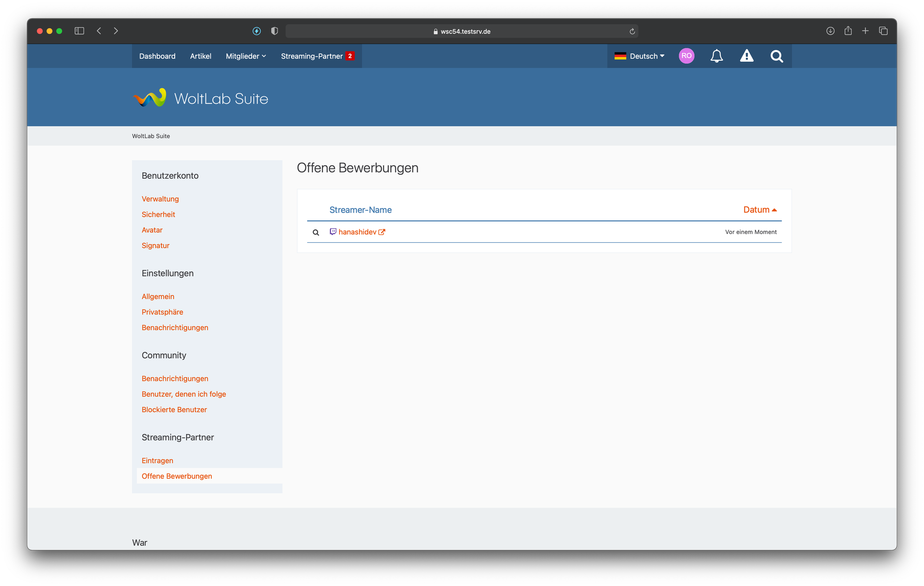The width and height of the screenshot is (924, 586).
Task: Open the Dashboard menu item
Action: point(157,56)
